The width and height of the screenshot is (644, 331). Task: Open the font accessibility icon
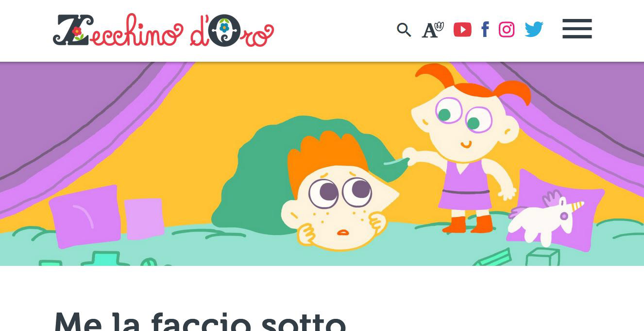coord(432,30)
